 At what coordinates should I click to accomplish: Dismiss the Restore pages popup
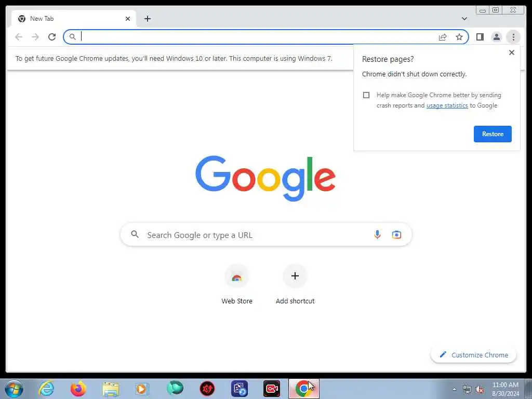click(512, 52)
